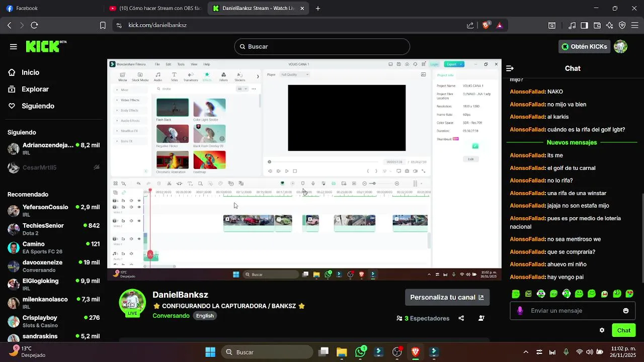Screen dimensions: 644x362
Task: Expand Video Effects category in Filmora
Action: pyautogui.click(x=131, y=100)
